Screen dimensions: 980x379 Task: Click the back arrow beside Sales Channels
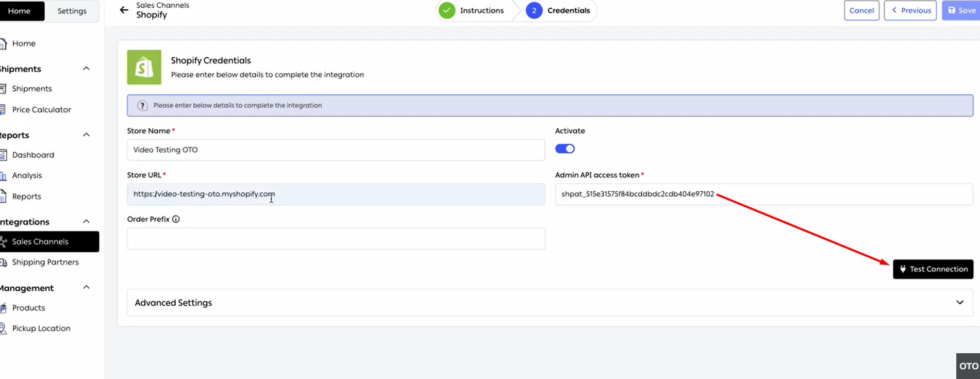tap(124, 10)
